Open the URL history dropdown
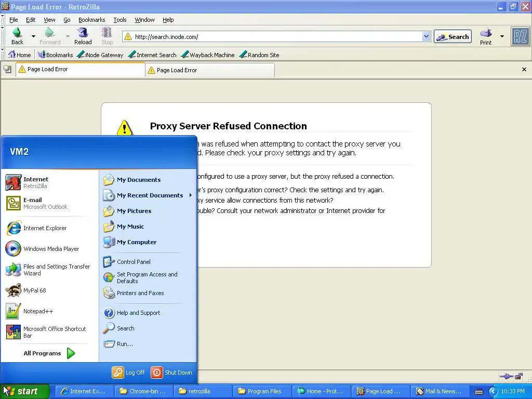Image resolution: width=532 pixels, height=399 pixels. (x=426, y=36)
